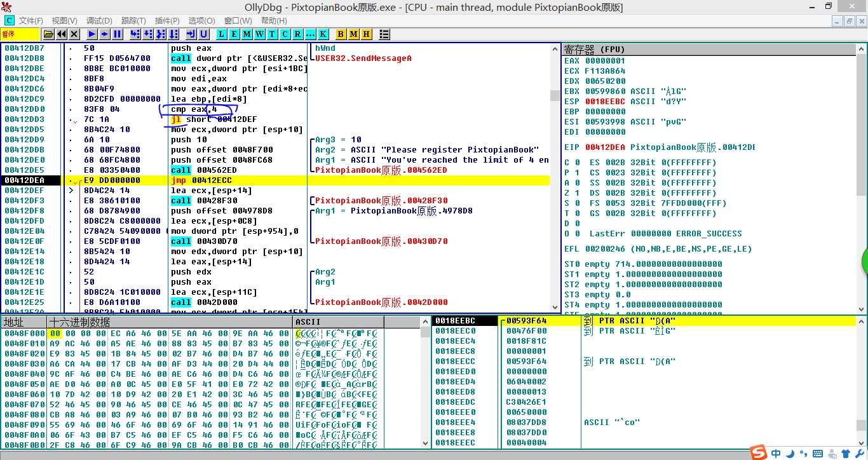The image size is (868, 460).
Task: Open the 跟踪(T) menu
Action: pos(133,21)
